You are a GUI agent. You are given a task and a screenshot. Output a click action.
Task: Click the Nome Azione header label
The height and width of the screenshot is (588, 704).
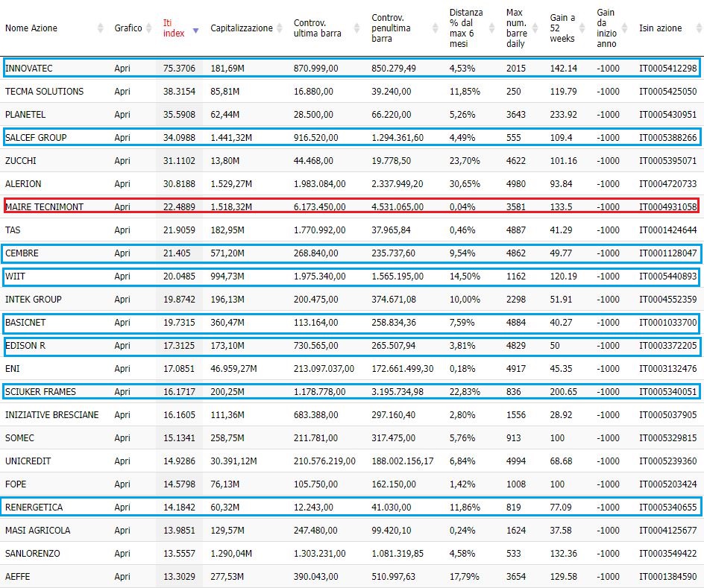[x=31, y=28]
